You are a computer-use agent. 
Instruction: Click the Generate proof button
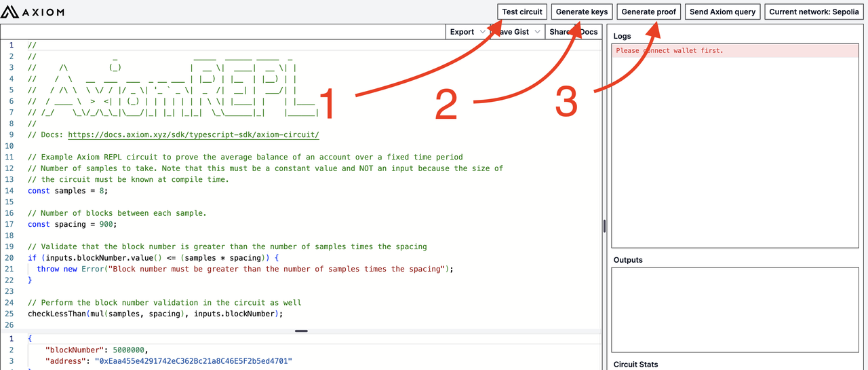[x=648, y=12]
